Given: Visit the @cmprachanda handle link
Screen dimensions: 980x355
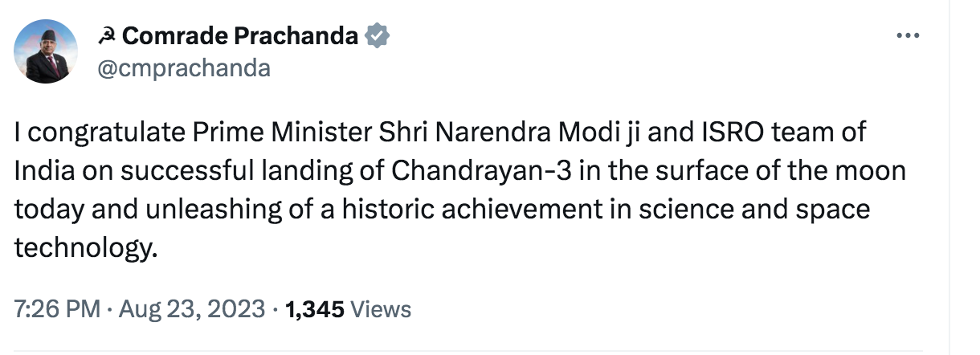Looking at the screenshot, I should click(x=183, y=69).
